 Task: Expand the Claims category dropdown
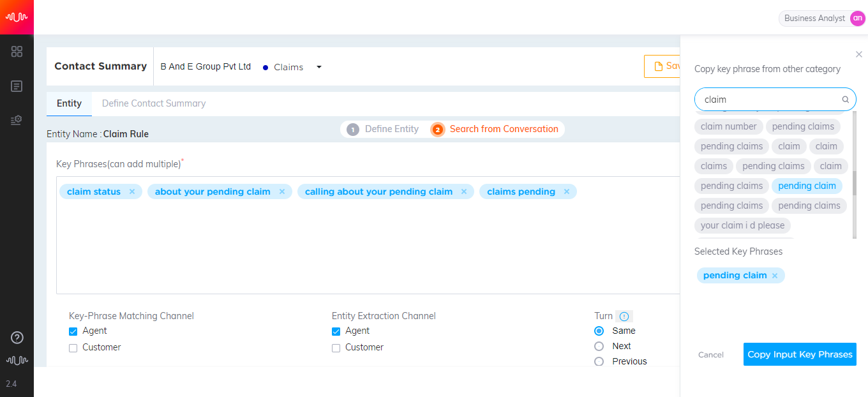click(319, 67)
